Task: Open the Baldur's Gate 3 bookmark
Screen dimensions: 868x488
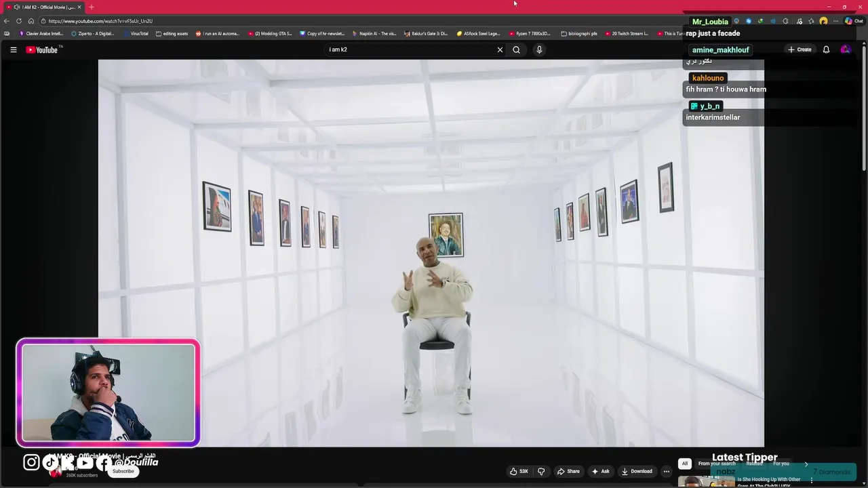Action: tap(426, 33)
